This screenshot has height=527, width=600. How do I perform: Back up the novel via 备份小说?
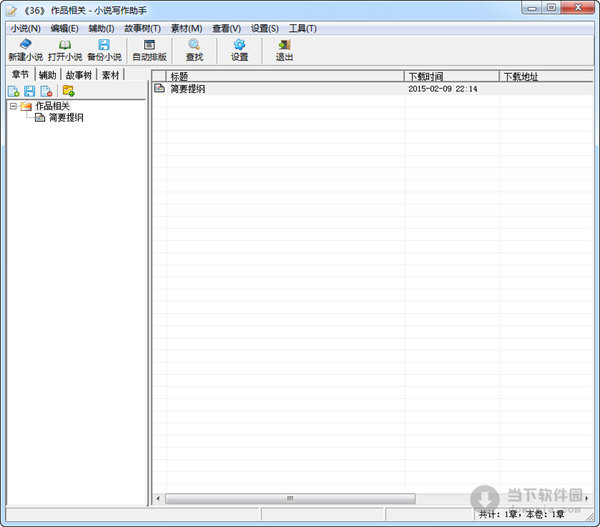[x=104, y=50]
